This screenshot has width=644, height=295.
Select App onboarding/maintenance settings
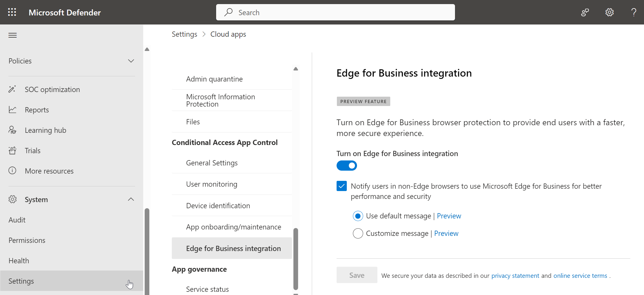(x=232, y=227)
